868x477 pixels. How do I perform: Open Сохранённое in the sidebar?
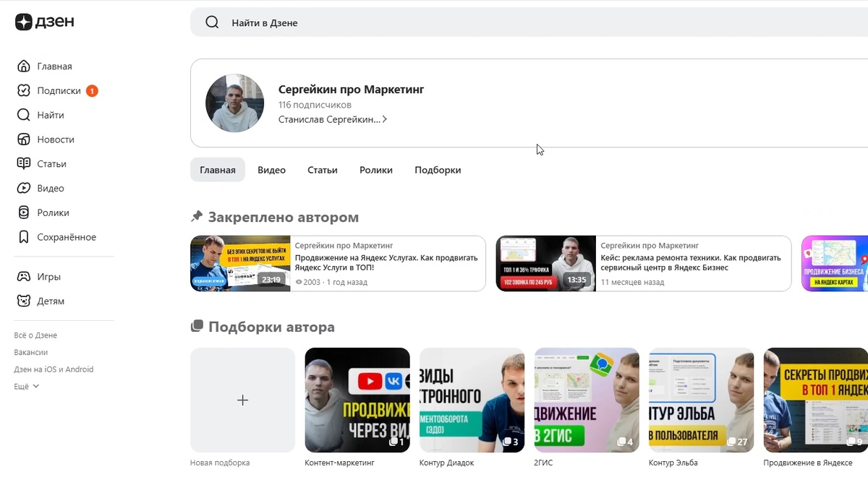pyautogui.click(x=67, y=237)
